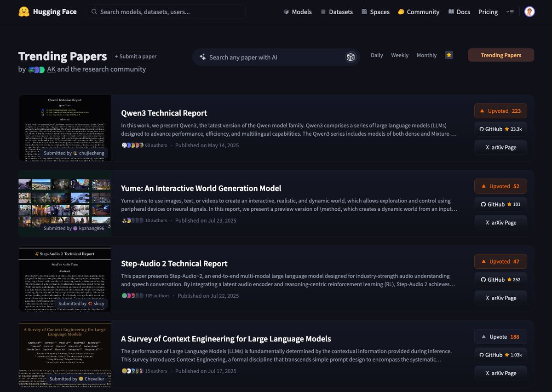Image resolution: width=552 pixels, height=392 pixels.
Task: Open the Community menu
Action: click(419, 12)
